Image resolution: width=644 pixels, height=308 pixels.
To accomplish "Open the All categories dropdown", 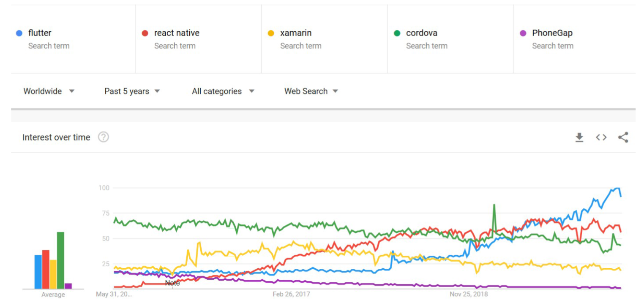I will coord(223,91).
